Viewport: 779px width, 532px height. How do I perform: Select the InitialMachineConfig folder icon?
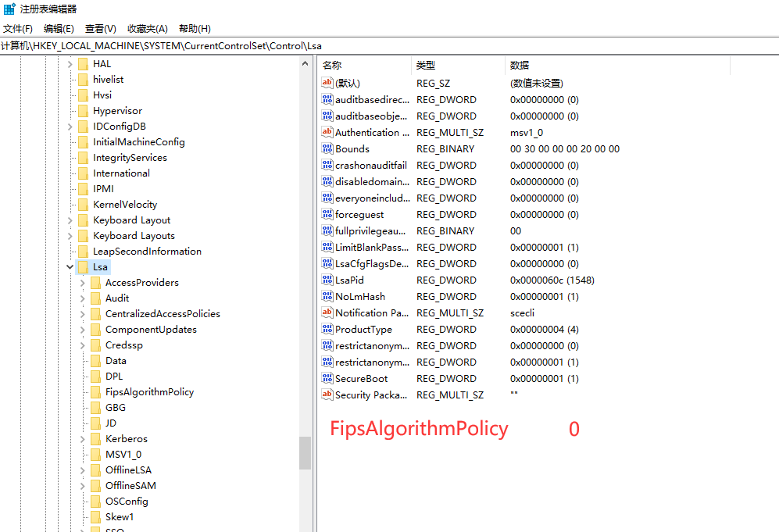tap(84, 142)
